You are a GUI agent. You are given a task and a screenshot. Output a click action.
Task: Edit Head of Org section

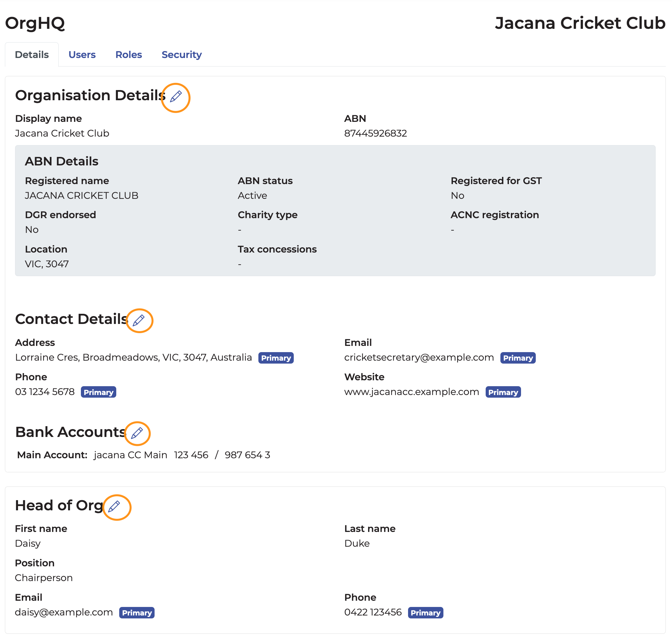pyautogui.click(x=114, y=506)
